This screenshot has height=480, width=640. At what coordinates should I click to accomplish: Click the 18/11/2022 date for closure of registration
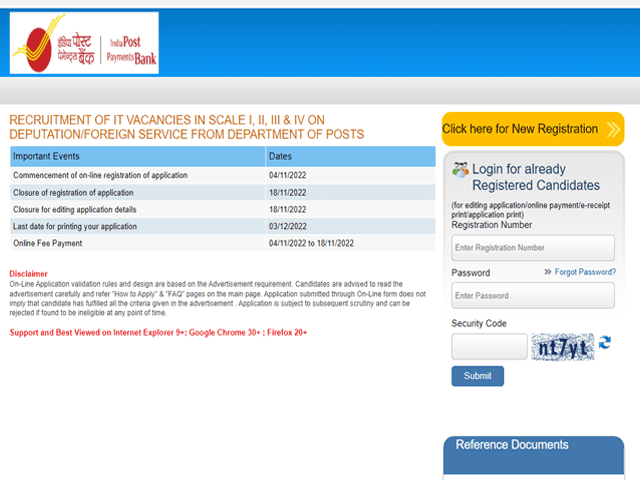pyautogui.click(x=287, y=193)
